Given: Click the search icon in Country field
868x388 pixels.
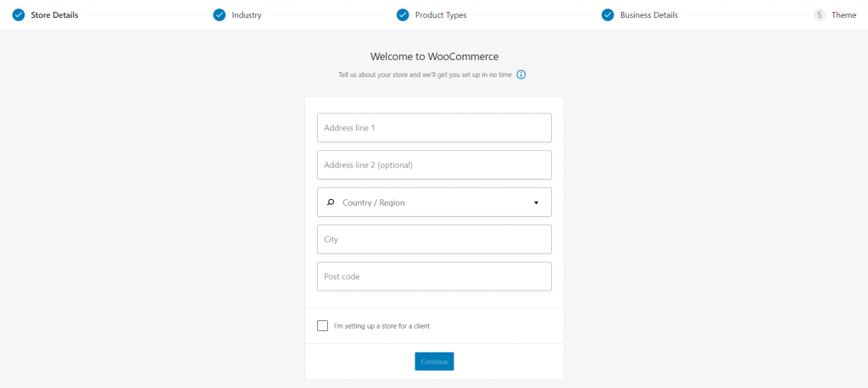Looking at the screenshot, I should (x=331, y=202).
